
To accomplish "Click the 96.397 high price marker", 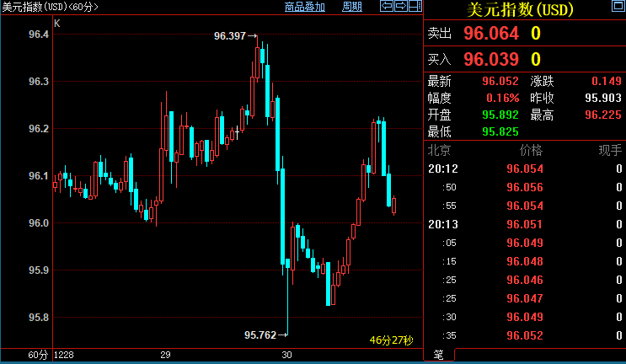I will pyautogui.click(x=230, y=36).
